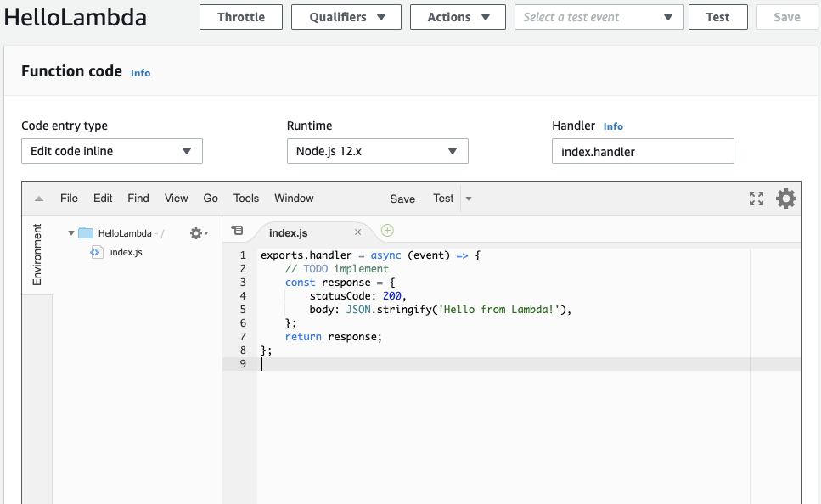The width and height of the screenshot is (821, 504).
Task: Click the Handler index.handler input field
Action: tap(643, 151)
